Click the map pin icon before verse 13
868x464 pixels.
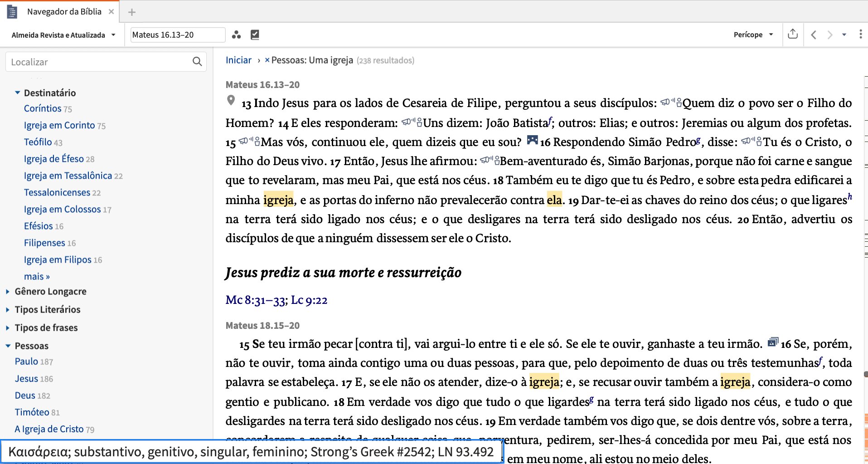pos(231,101)
